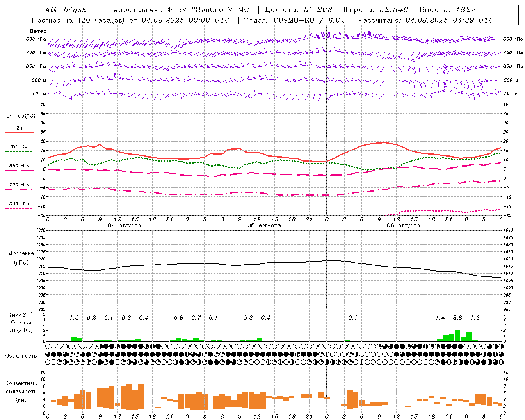The height and width of the screenshot is (420, 525).
Task: Click the elevation text Высота: 182м
Action: tap(447, 10)
